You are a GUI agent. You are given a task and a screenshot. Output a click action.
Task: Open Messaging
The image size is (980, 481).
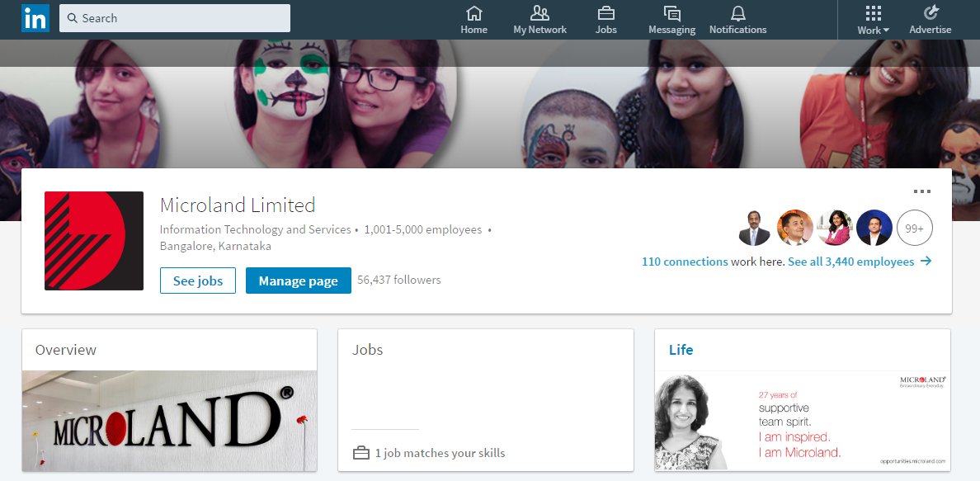click(671, 20)
